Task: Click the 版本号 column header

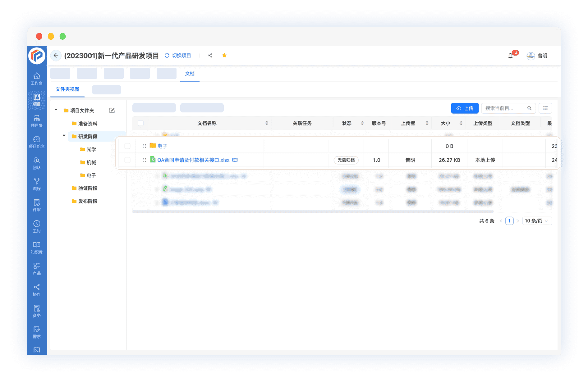Action: 379,123
